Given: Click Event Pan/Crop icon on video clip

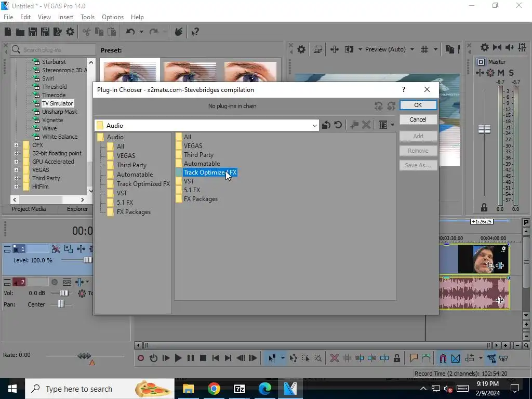Looking at the screenshot, I should click(490, 265).
